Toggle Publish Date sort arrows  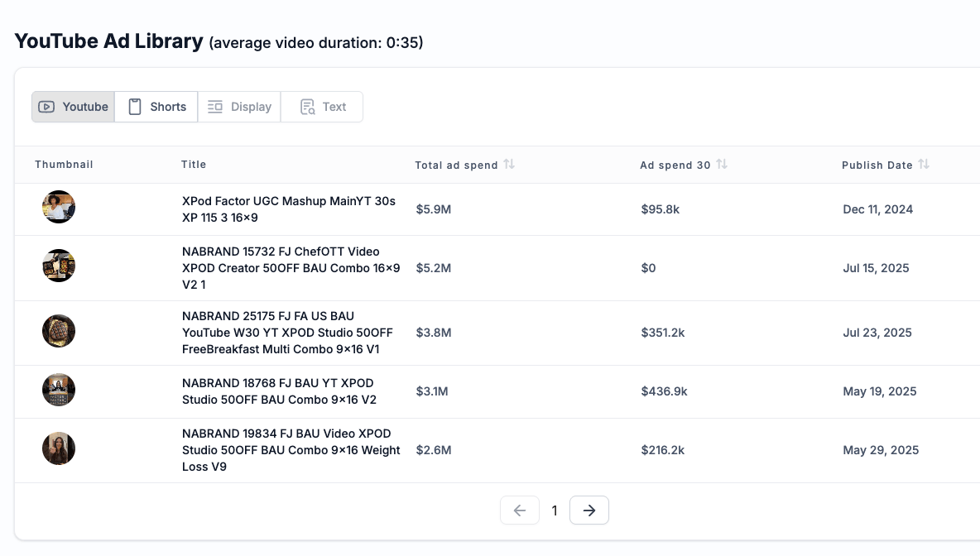pos(924,165)
